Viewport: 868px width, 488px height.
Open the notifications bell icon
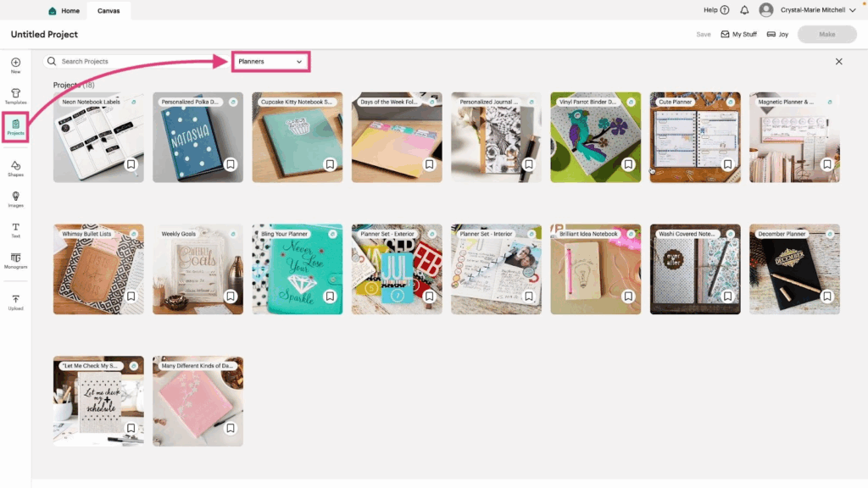pos(744,10)
